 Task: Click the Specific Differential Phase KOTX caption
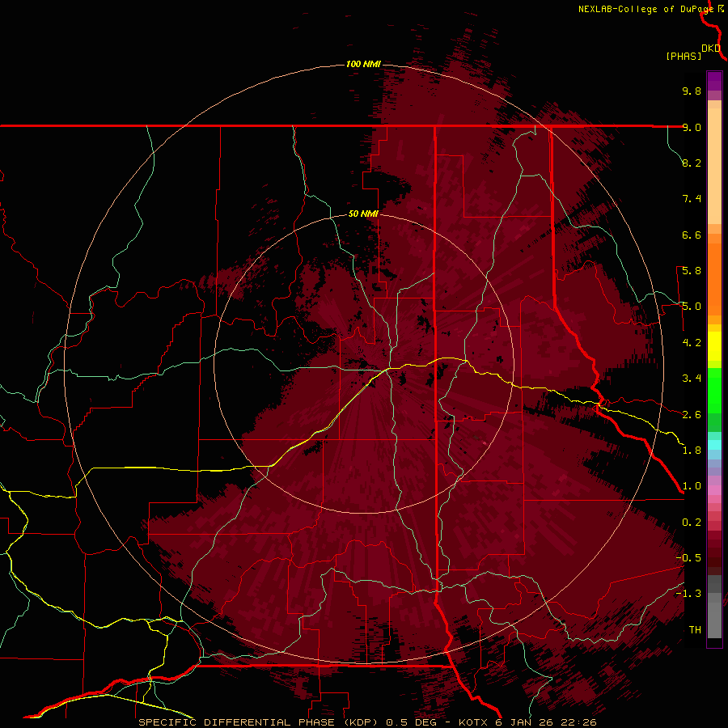point(367,722)
